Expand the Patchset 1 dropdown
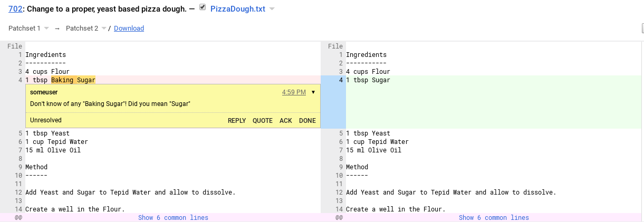The image size is (644, 222). click(46, 28)
